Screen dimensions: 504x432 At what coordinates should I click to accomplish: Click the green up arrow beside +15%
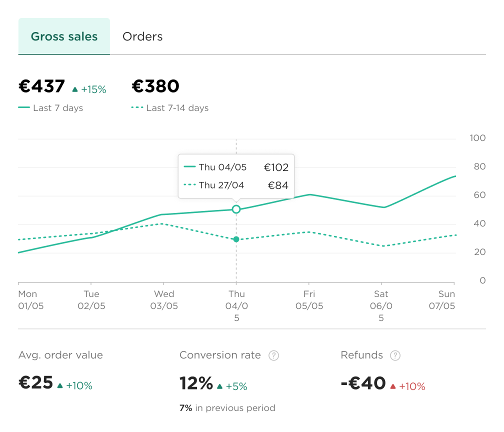coord(75,89)
